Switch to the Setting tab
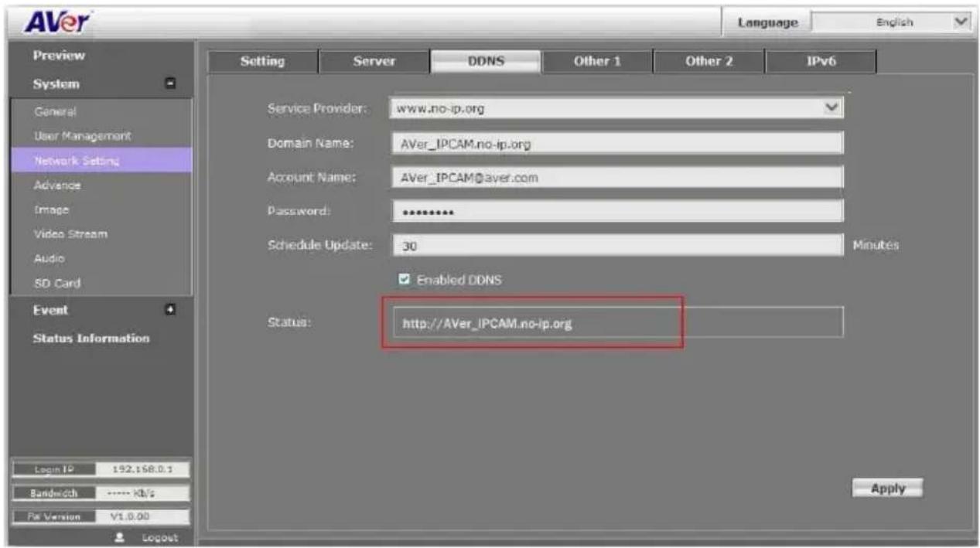 pos(262,62)
